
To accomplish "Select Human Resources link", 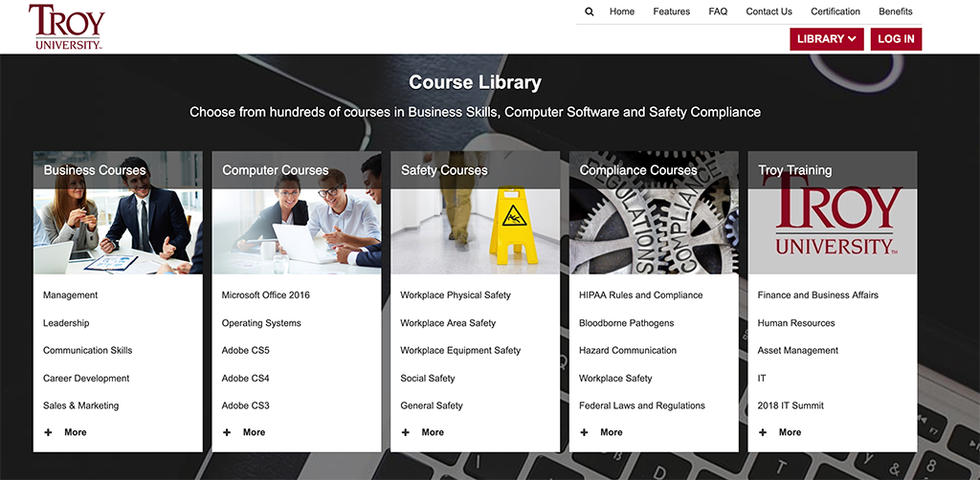I will point(796,323).
